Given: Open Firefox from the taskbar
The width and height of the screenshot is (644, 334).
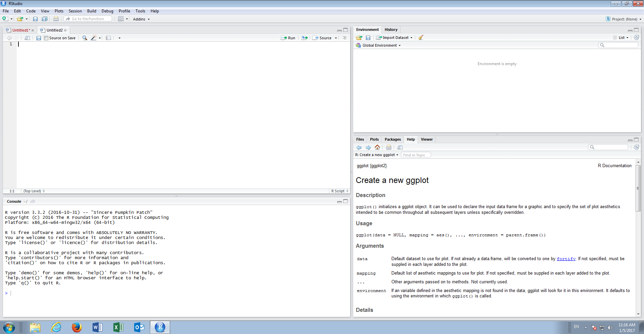Looking at the screenshot, I should 77,327.
